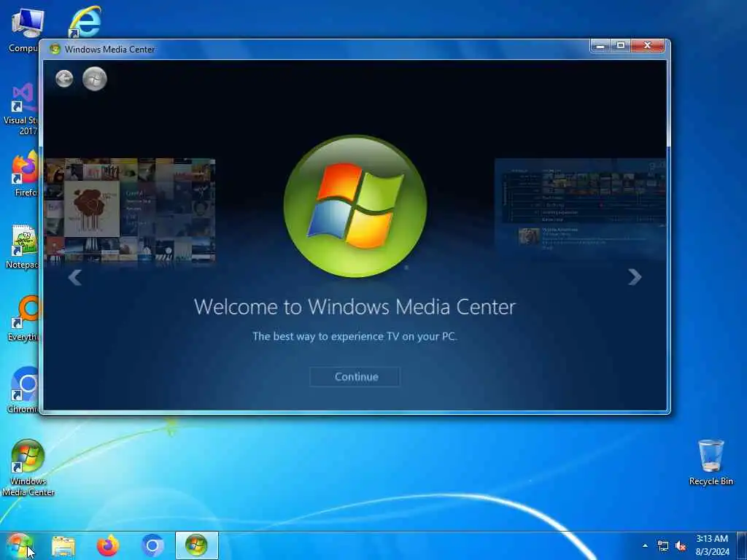Image resolution: width=747 pixels, height=560 pixels.
Task: Advance to next welcome slide with right chevron
Action: (x=635, y=277)
